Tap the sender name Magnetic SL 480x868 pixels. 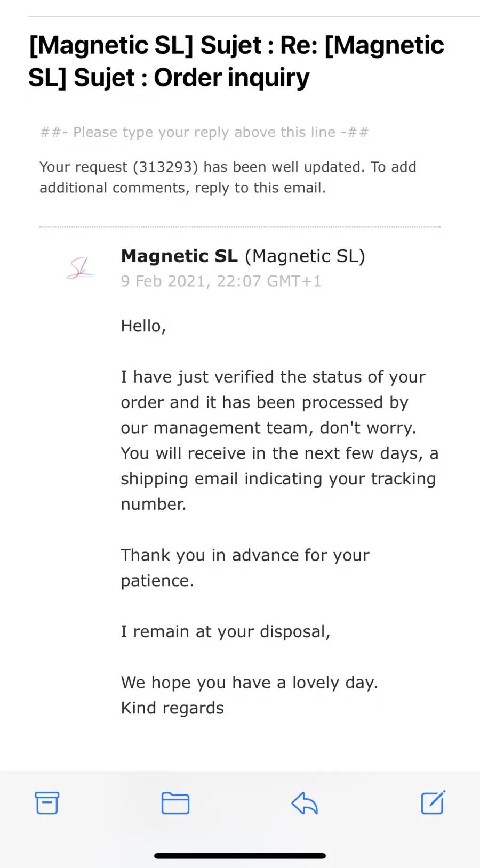tap(179, 256)
